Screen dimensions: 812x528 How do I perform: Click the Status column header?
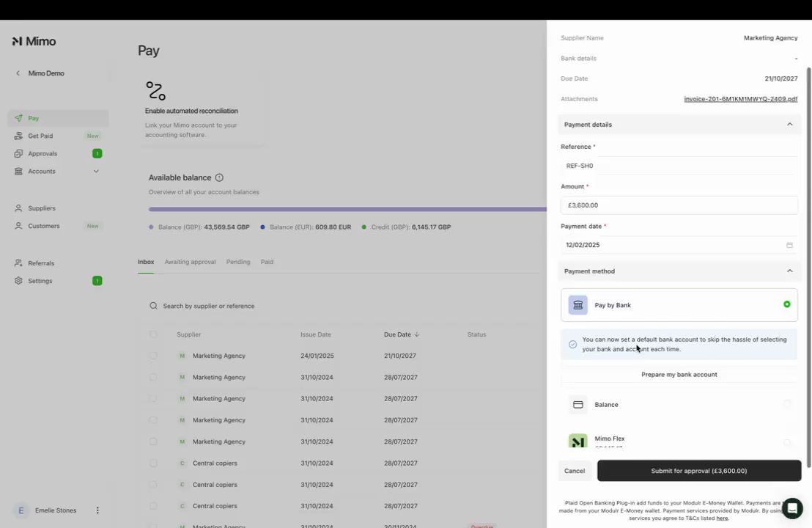point(476,334)
